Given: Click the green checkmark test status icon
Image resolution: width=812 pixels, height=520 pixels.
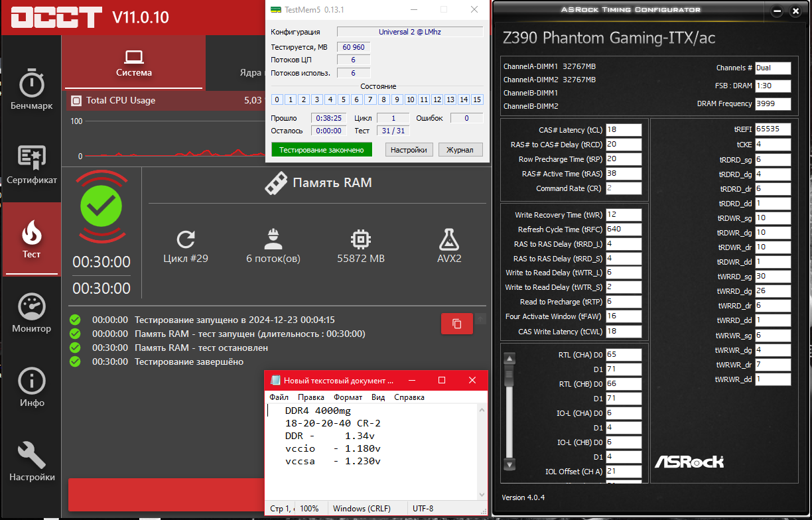Looking at the screenshot, I should point(101,207).
